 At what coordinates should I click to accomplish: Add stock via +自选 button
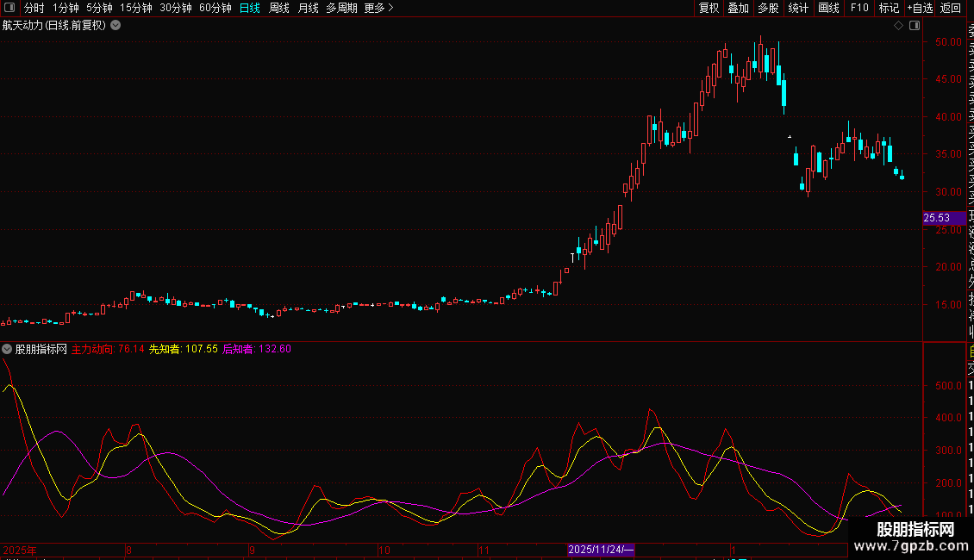(x=920, y=8)
